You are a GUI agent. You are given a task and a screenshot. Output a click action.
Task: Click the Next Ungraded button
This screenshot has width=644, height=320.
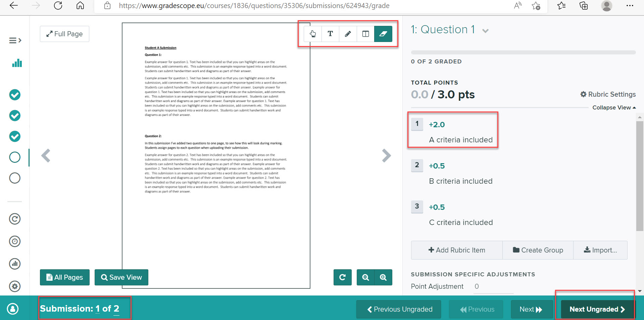tap(597, 309)
